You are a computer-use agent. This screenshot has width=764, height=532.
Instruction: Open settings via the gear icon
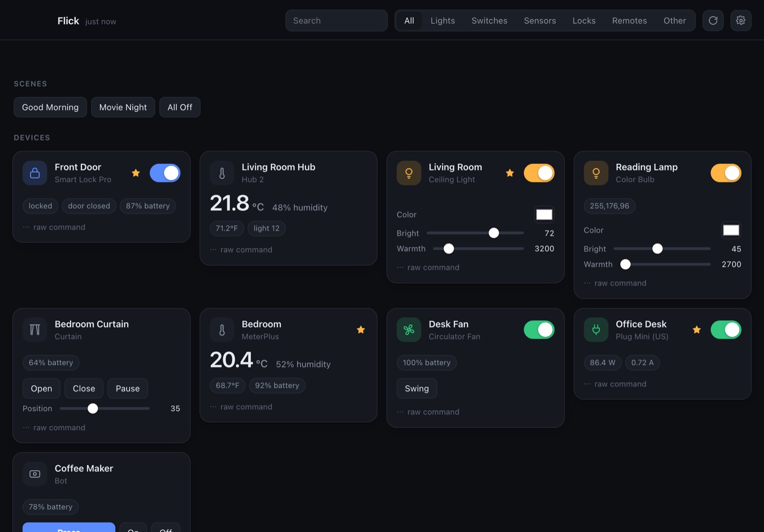point(741,21)
